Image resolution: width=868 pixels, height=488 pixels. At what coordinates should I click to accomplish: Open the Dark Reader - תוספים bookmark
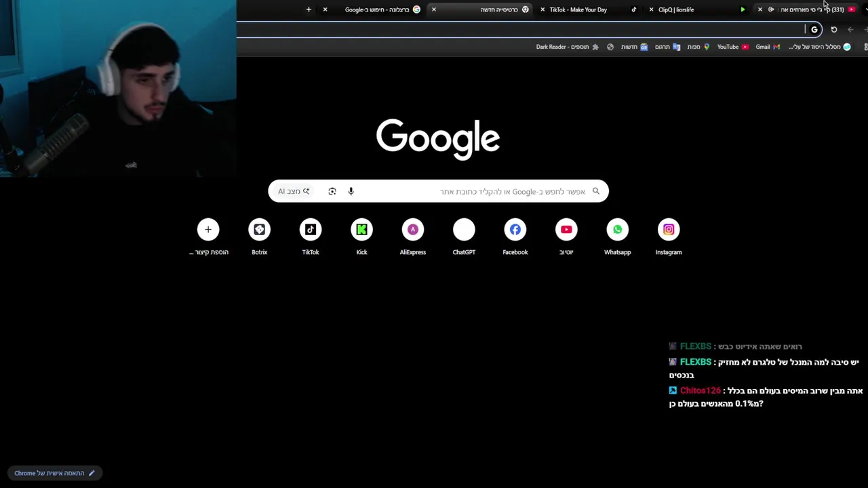tap(568, 47)
